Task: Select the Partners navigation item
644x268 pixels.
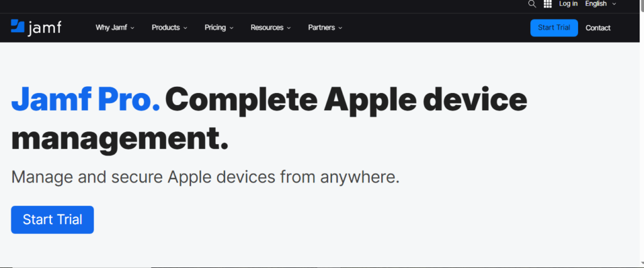Action: (325, 28)
